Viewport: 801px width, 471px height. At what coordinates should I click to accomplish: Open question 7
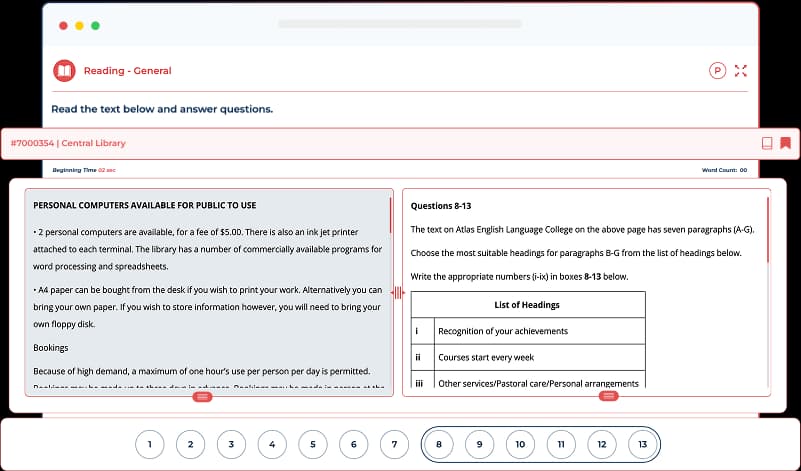tap(395, 444)
